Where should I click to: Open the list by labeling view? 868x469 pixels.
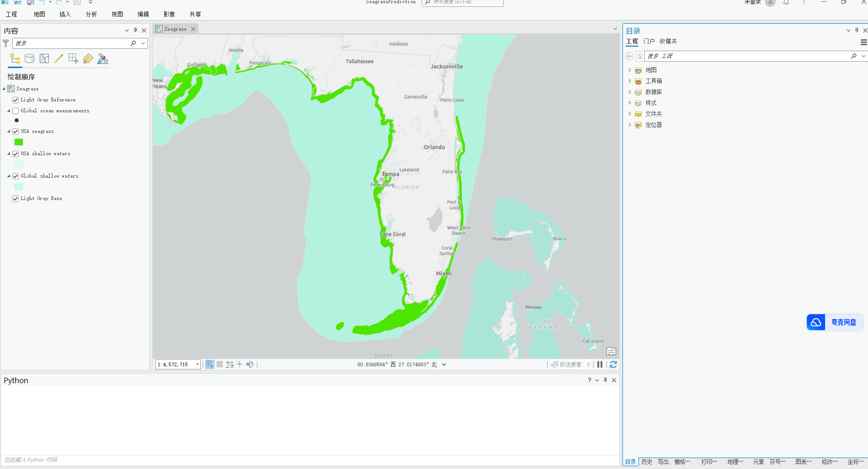(x=88, y=58)
